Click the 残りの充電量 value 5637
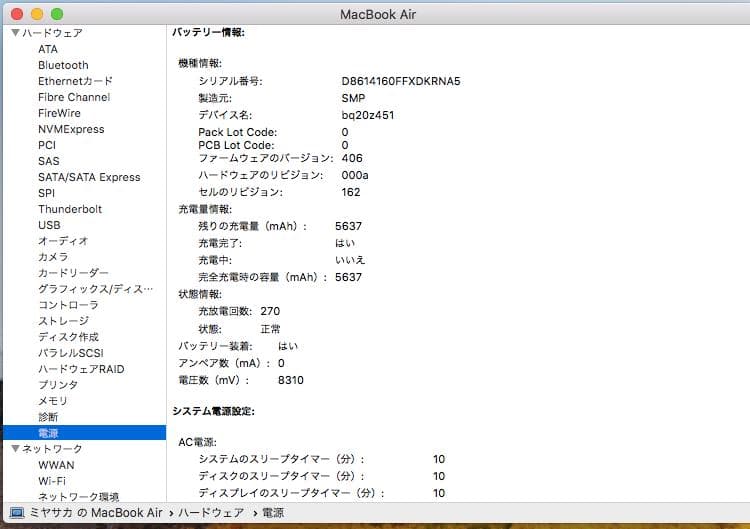 [x=349, y=226]
